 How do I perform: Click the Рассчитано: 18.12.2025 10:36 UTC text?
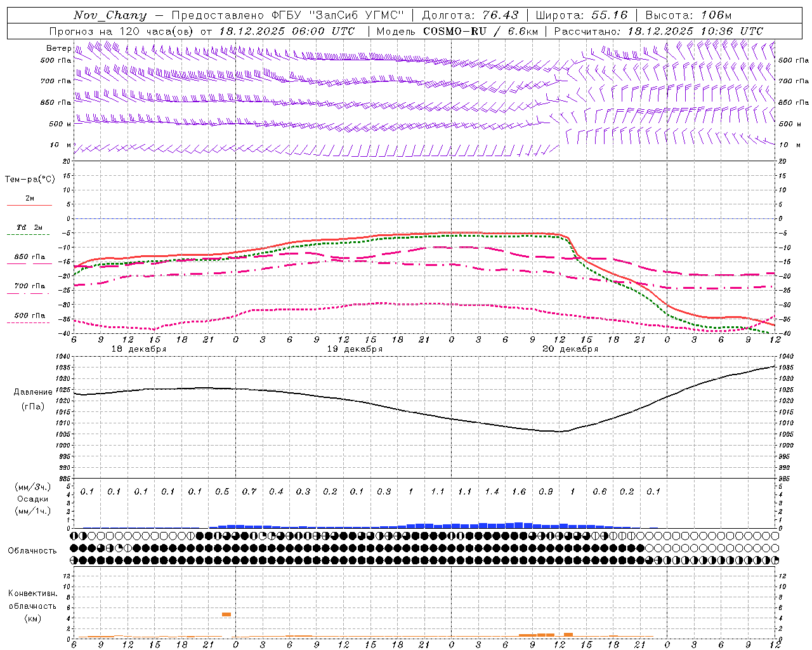coord(658,31)
